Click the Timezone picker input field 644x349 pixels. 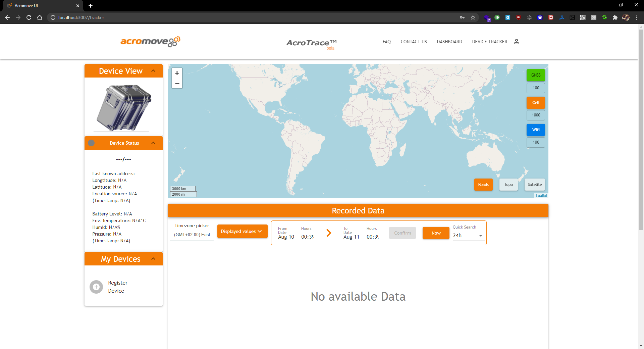[x=192, y=235]
